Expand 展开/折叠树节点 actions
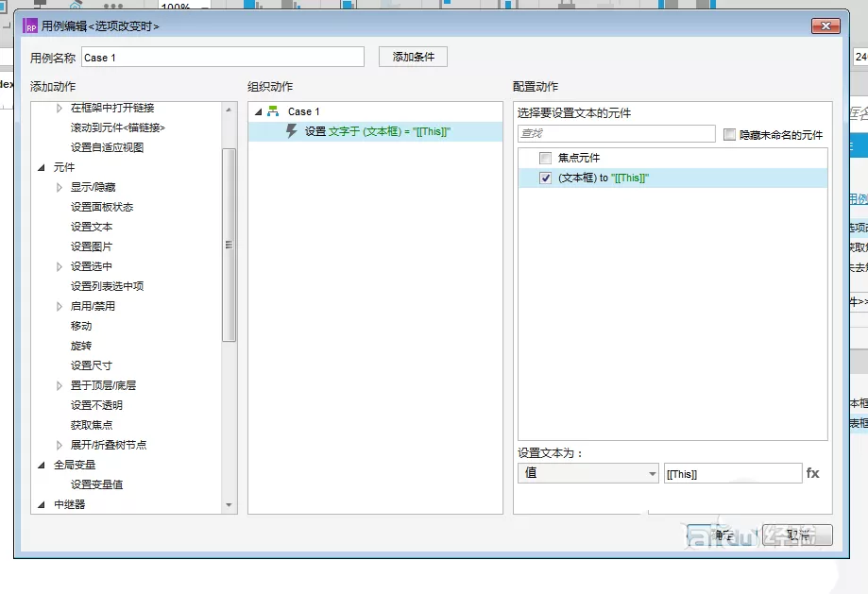Image resolution: width=868 pixels, height=594 pixels. pos(60,445)
